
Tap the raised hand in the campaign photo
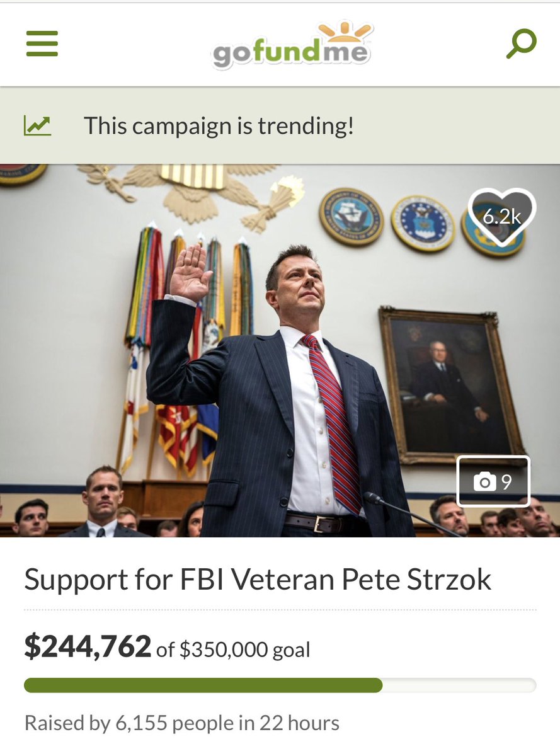point(190,273)
